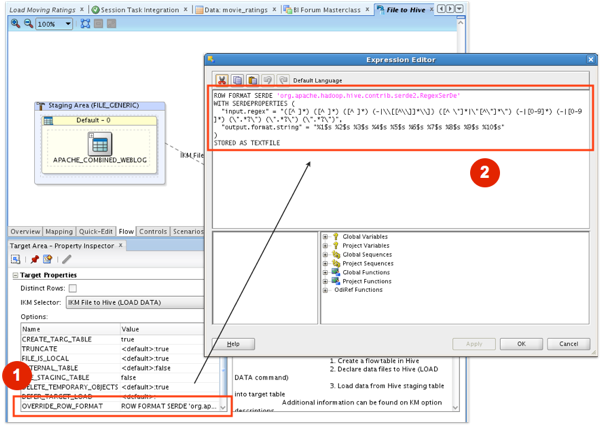Image resolution: width=600 pixels, height=425 pixels.
Task: Click the Options table vertical scrollbar
Action: [x=223, y=383]
